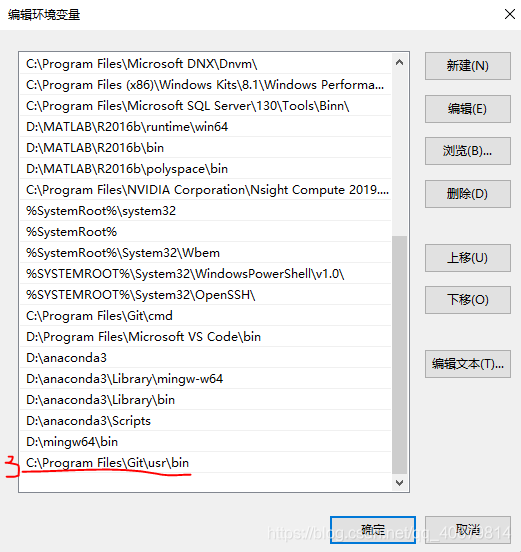Select the WindowsPowerShell\v1.0\ path entry
Image resolution: width=521 pixels, height=552 pixels.
coord(206,274)
